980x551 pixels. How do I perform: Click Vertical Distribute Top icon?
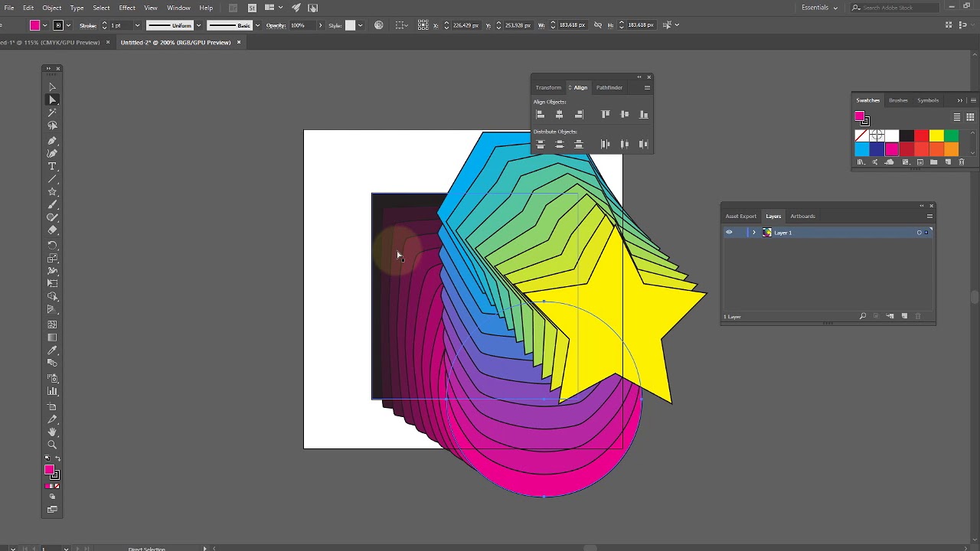(x=541, y=144)
